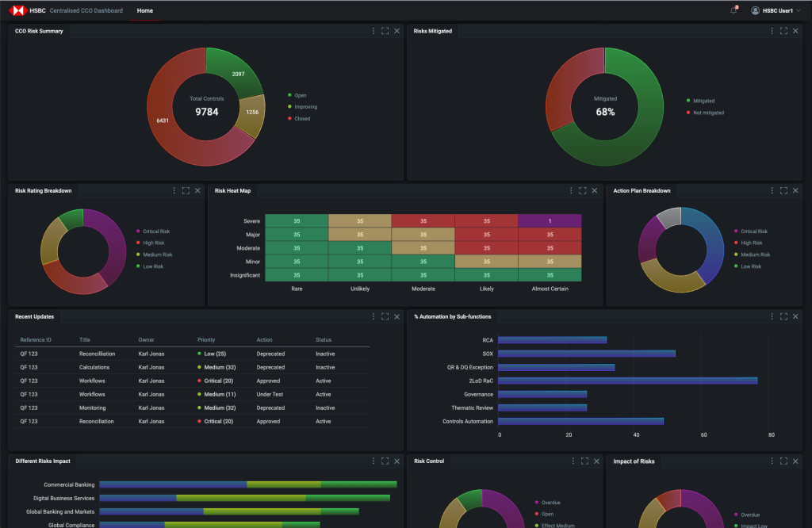Select the Calculations row title
The width and height of the screenshot is (812, 528).
point(94,367)
